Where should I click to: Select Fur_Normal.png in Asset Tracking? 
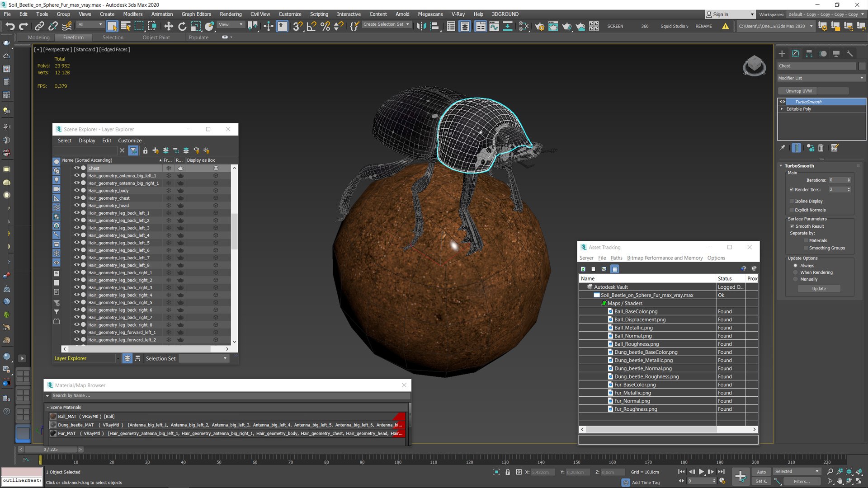point(632,401)
